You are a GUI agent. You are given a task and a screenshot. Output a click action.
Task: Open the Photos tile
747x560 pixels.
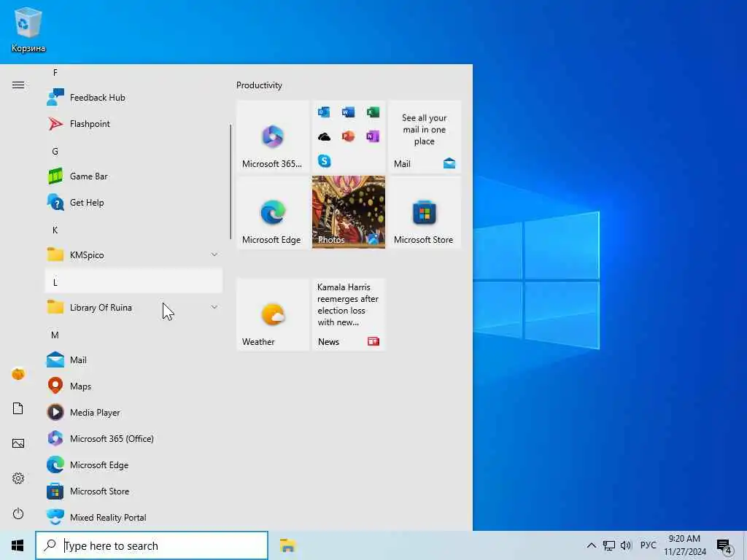tap(348, 212)
